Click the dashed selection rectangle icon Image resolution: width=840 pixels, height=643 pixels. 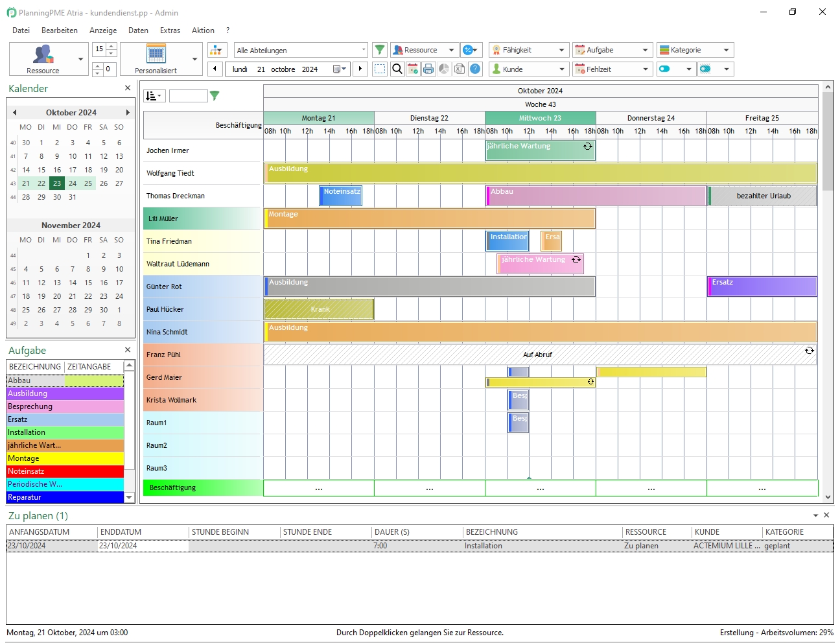click(380, 69)
